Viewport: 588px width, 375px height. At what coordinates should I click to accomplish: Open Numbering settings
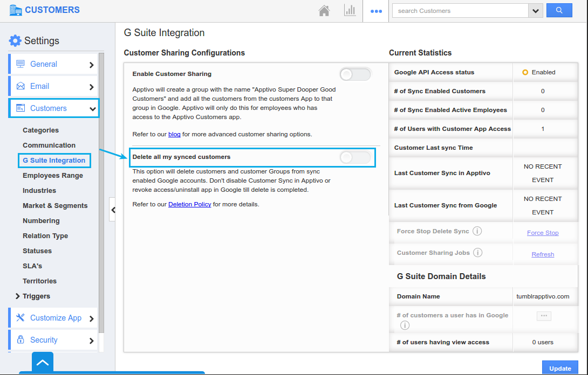click(41, 221)
